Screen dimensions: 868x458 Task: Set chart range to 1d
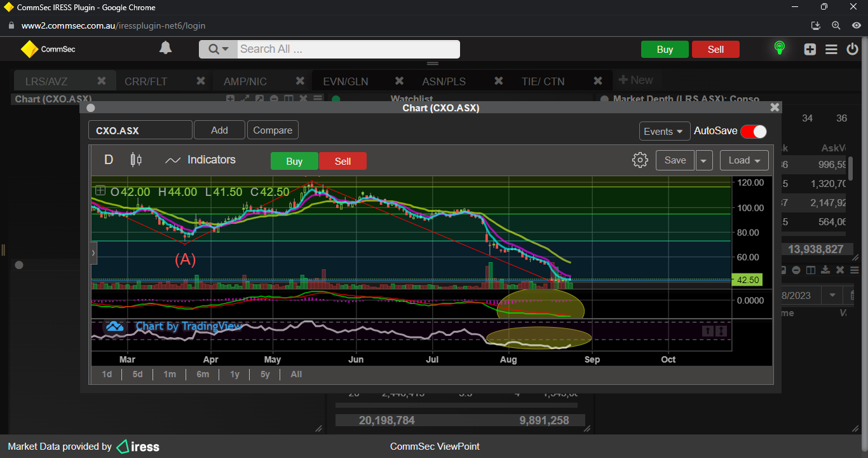point(107,374)
